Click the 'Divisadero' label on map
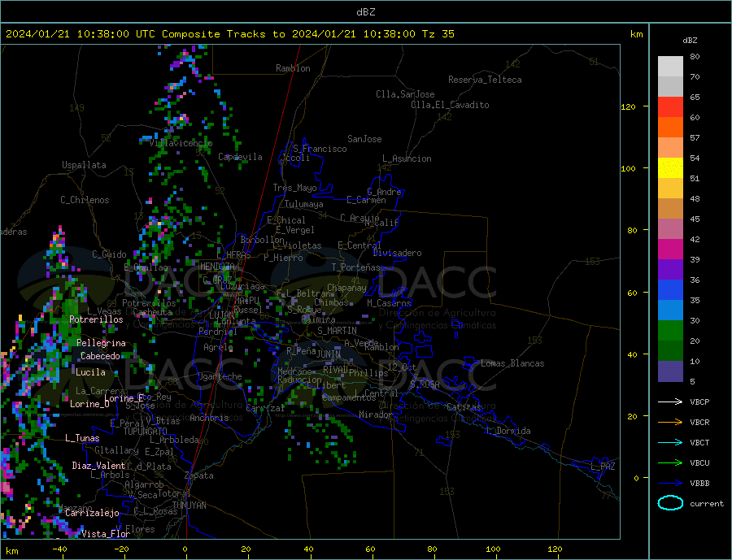 (397, 253)
